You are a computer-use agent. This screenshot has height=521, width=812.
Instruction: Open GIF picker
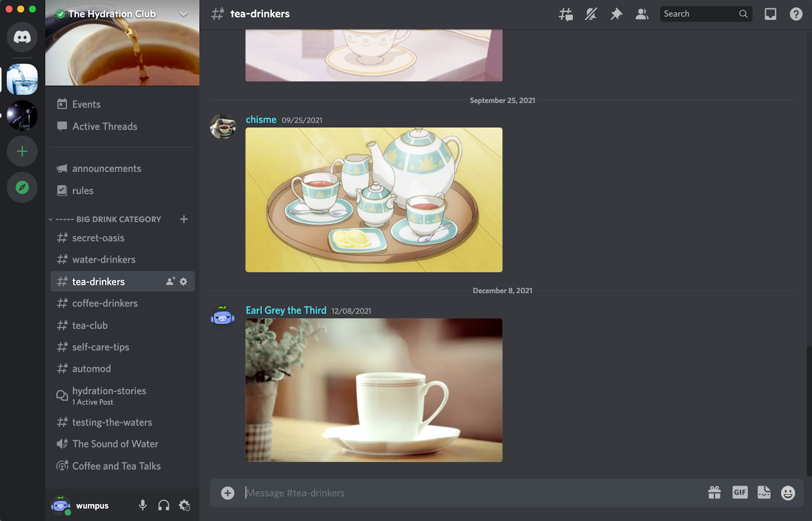740,492
